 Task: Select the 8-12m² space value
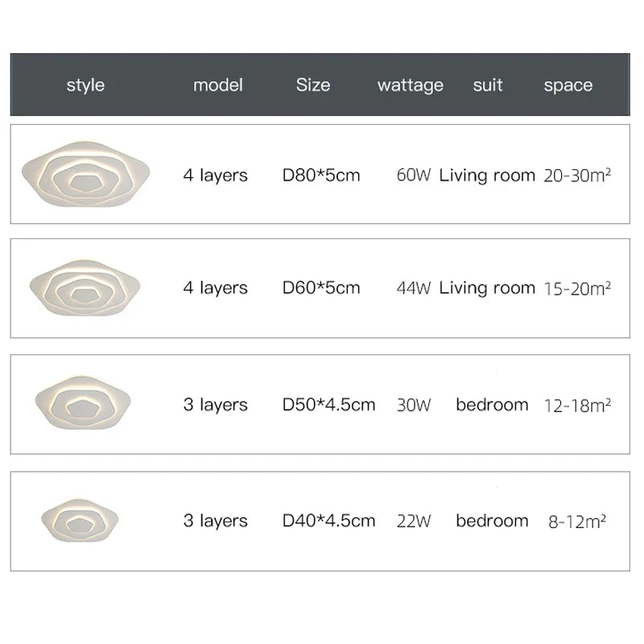(578, 521)
